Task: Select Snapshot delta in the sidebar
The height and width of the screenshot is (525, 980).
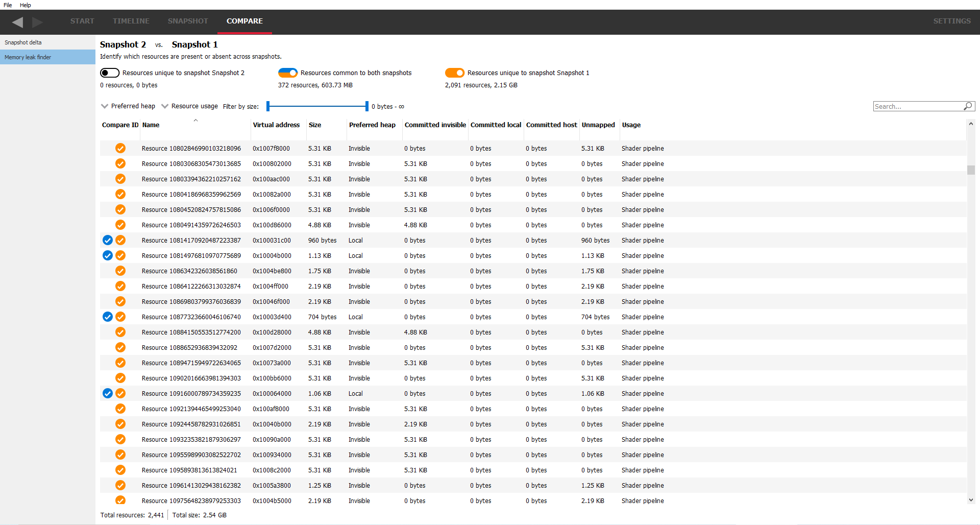Action: point(23,42)
